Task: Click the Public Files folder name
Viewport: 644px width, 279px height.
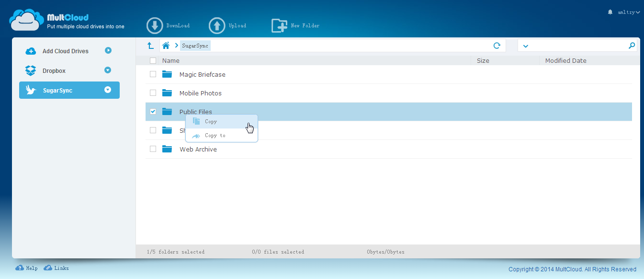Action: click(196, 112)
